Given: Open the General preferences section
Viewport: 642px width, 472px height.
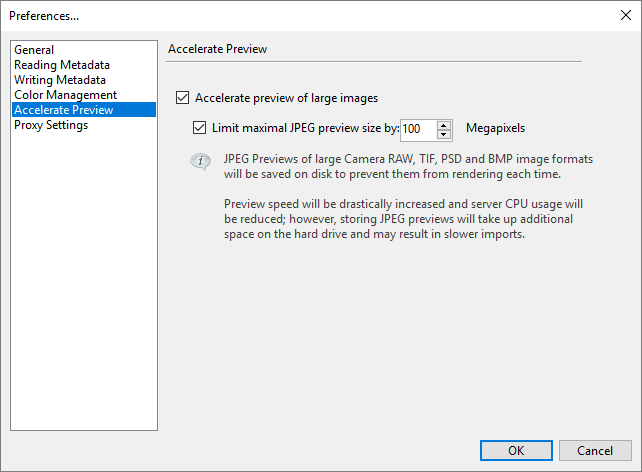Looking at the screenshot, I should [34, 50].
